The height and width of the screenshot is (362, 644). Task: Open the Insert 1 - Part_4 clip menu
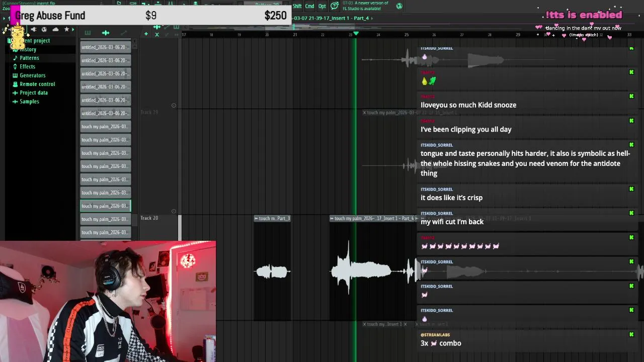(332, 218)
